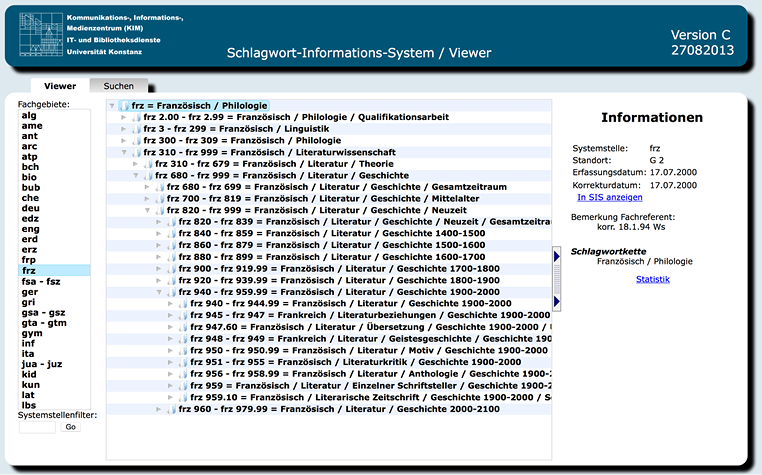
Task: Expand frz 2.00 - frz 2.99 Qualifikationsarbeit node
Action: (123, 117)
